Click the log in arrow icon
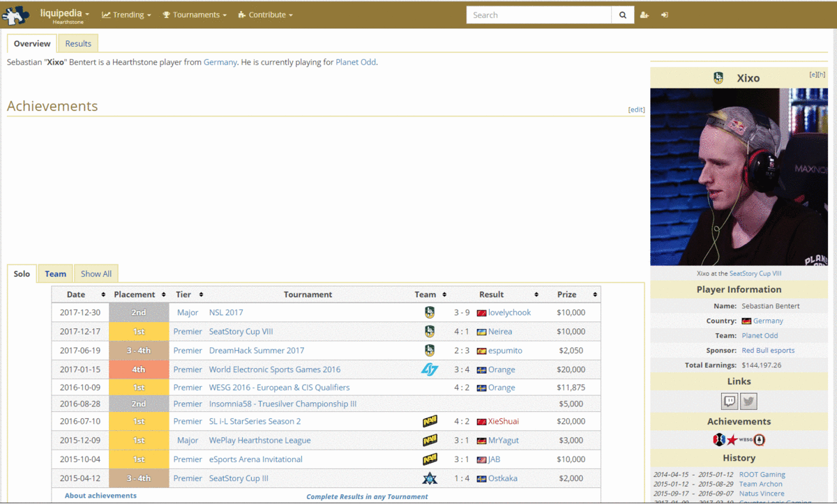This screenshot has height=504, width=837. click(665, 15)
